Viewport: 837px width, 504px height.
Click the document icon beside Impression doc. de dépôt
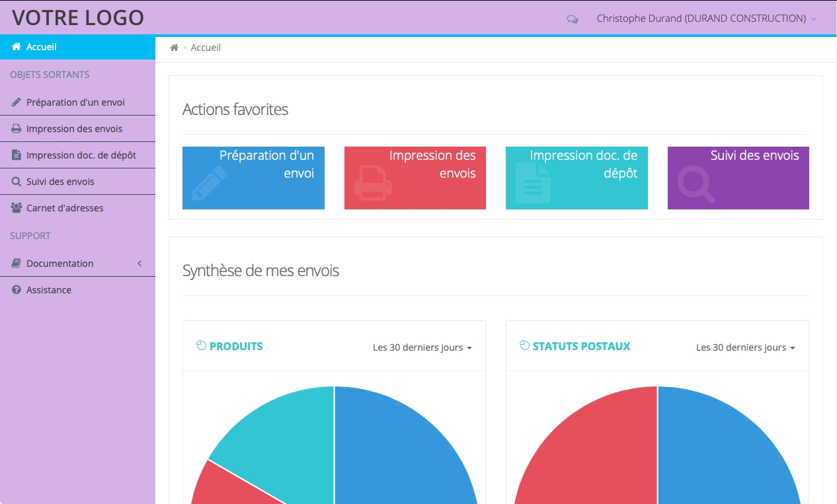[17, 155]
